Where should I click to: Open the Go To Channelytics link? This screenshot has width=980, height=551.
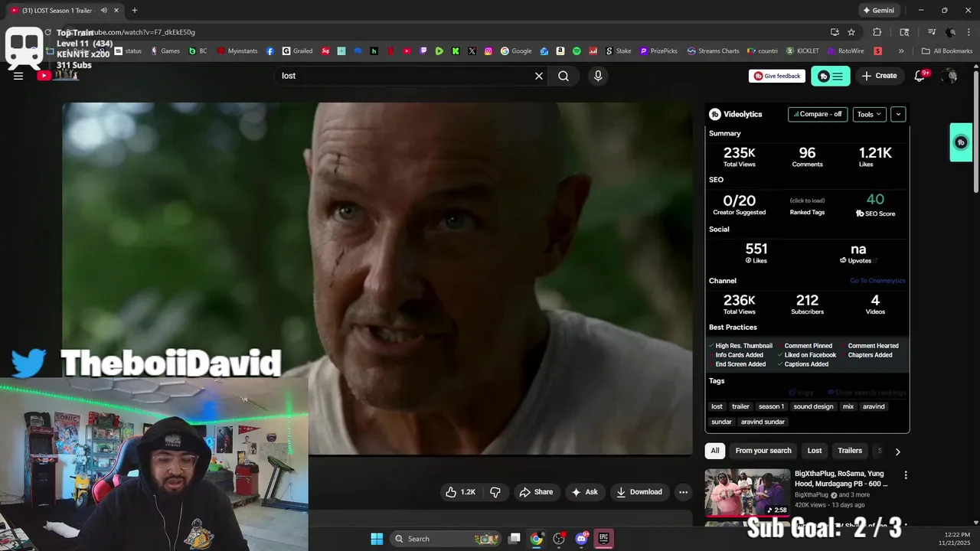coord(877,281)
